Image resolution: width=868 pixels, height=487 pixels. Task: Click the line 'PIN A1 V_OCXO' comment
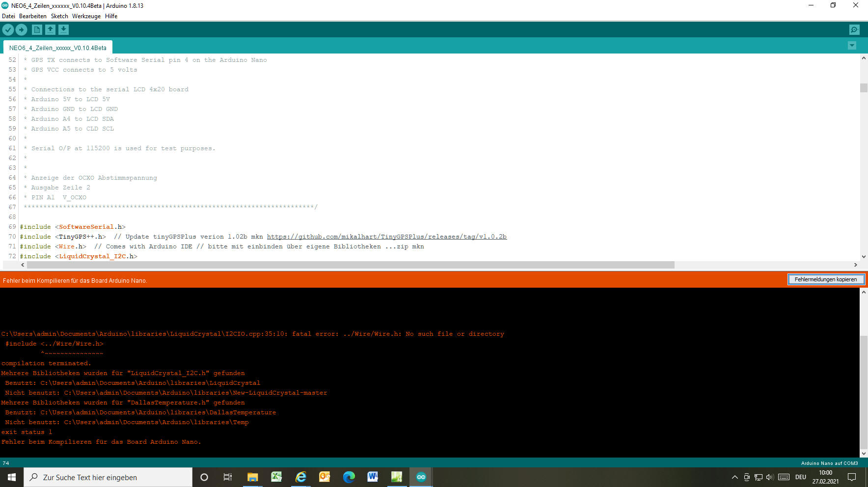[55, 197]
